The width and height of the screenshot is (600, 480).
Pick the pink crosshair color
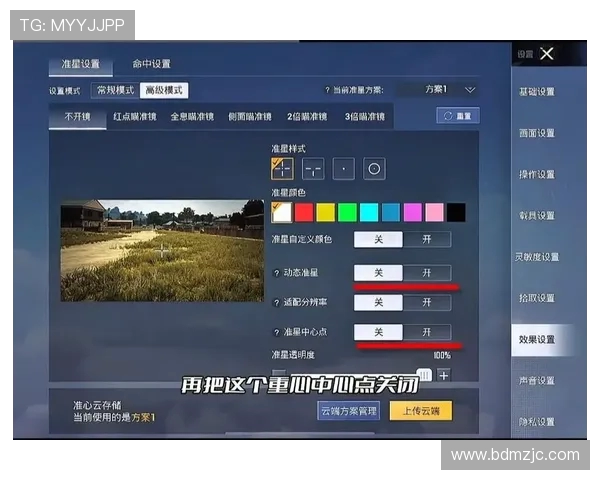tap(435, 212)
